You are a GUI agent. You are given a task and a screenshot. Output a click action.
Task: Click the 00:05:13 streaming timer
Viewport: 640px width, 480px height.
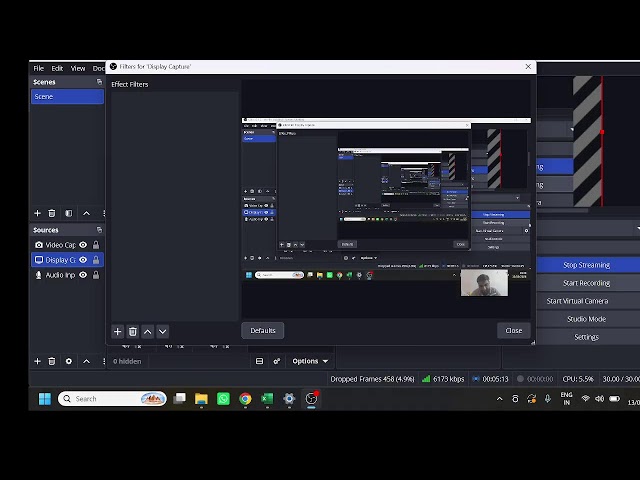click(x=491, y=379)
